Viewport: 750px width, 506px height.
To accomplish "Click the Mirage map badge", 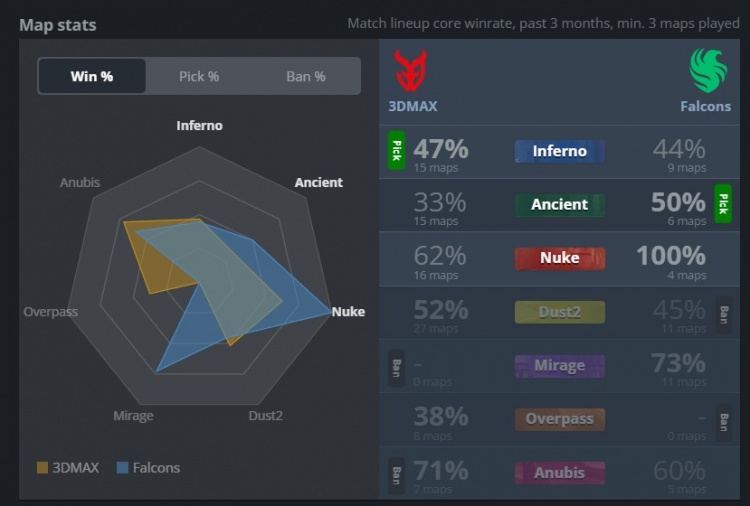I will [x=559, y=366].
